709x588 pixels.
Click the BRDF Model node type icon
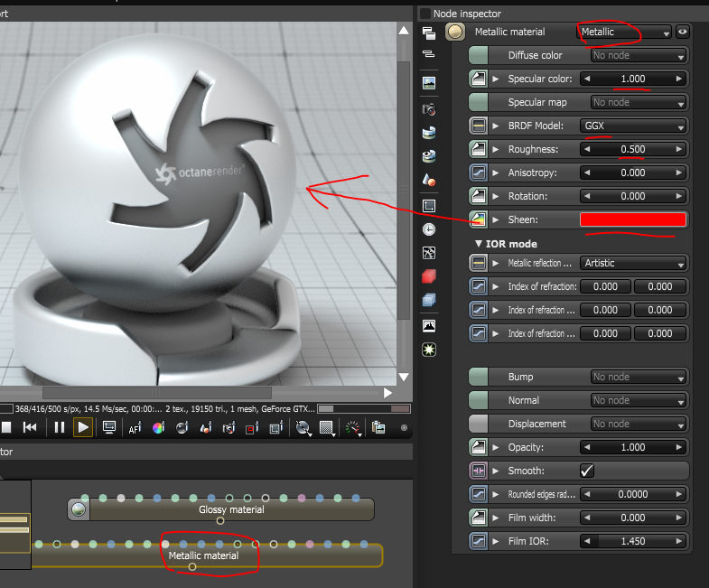tap(479, 126)
